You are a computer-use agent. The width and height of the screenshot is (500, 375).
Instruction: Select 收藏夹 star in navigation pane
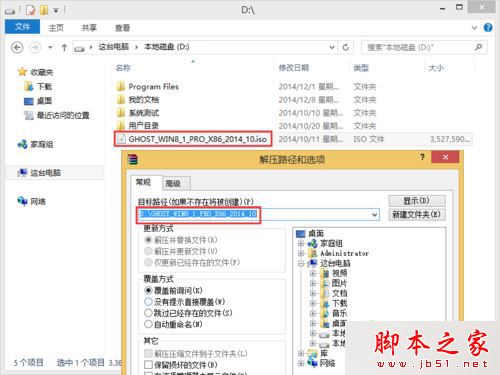coord(22,72)
